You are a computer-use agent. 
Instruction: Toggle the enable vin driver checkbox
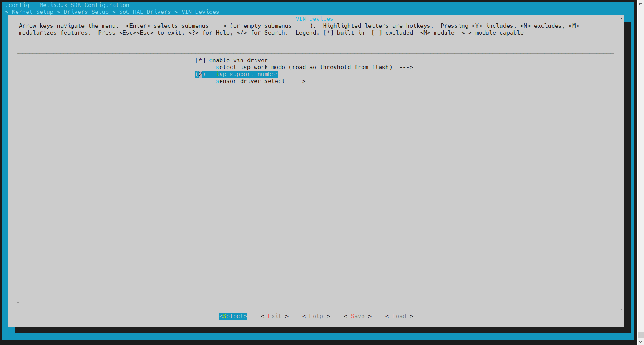tap(200, 60)
